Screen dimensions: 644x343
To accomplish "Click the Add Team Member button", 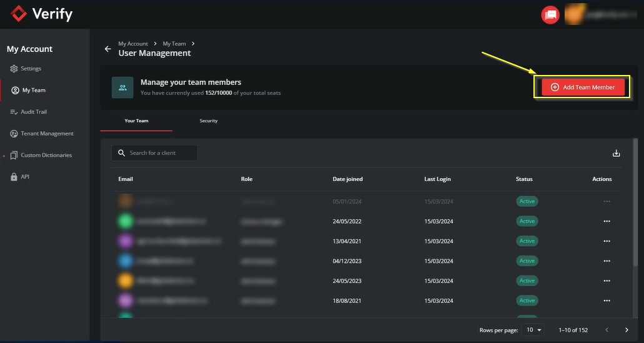I will point(582,87).
